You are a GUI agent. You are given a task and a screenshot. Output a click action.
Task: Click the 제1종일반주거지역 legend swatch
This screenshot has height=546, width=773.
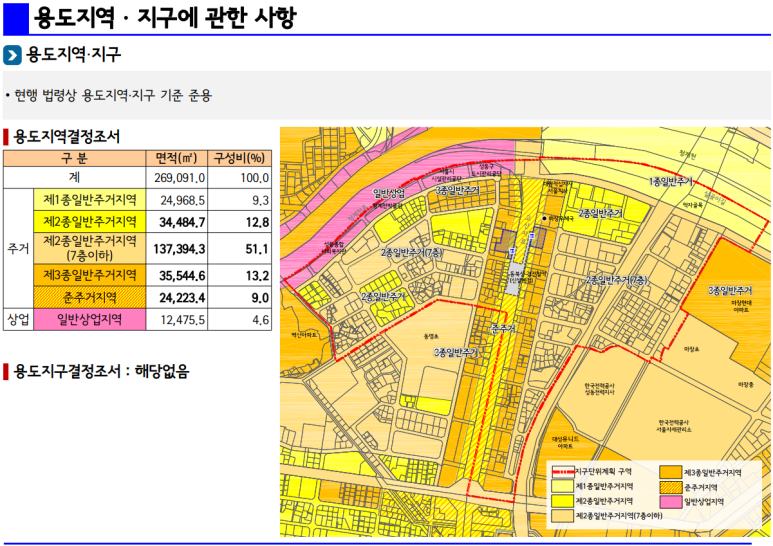click(562, 487)
